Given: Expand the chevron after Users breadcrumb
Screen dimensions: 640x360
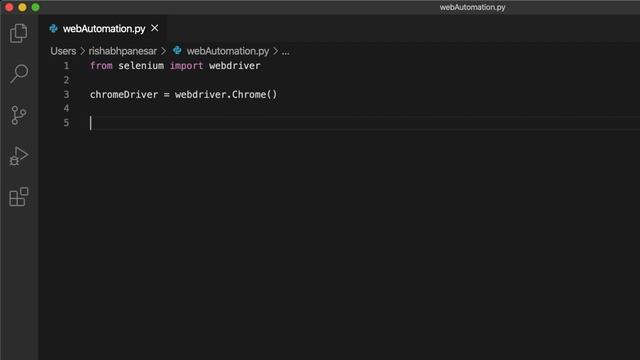Looking at the screenshot, I should click(x=82, y=51).
